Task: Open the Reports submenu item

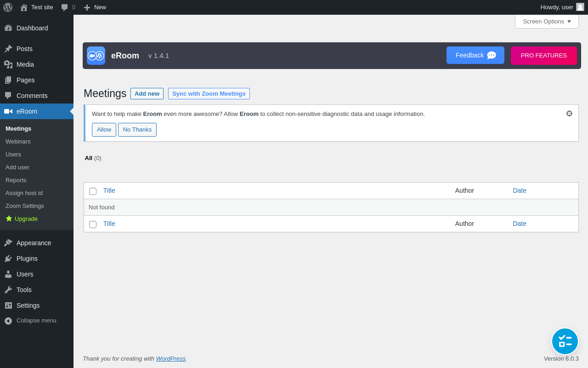Action: [16, 180]
